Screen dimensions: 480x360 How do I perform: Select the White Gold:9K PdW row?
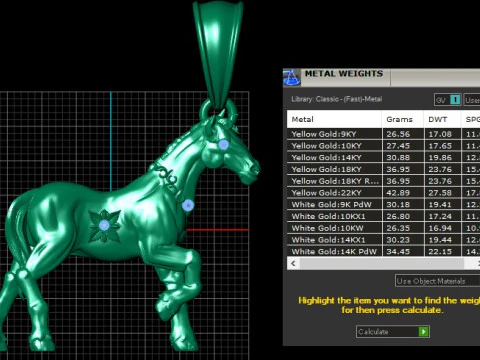click(x=383, y=204)
